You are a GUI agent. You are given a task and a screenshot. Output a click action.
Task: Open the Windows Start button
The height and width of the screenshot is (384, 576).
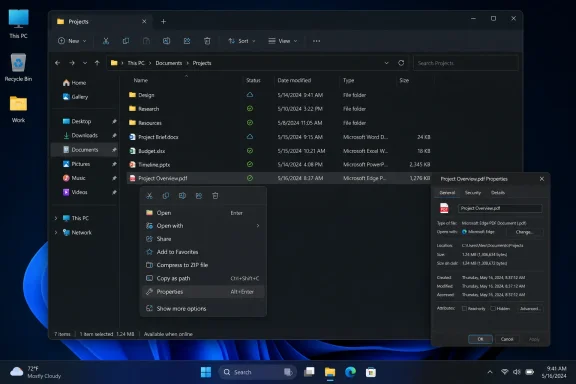[206, 372]
